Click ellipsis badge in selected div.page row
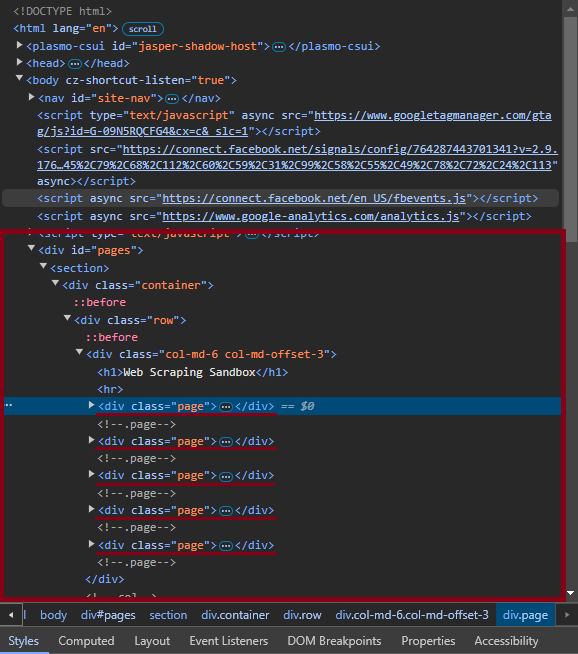The height and width of the screenshot is (654, 578). pyautogui.click(x=226, y=407)
